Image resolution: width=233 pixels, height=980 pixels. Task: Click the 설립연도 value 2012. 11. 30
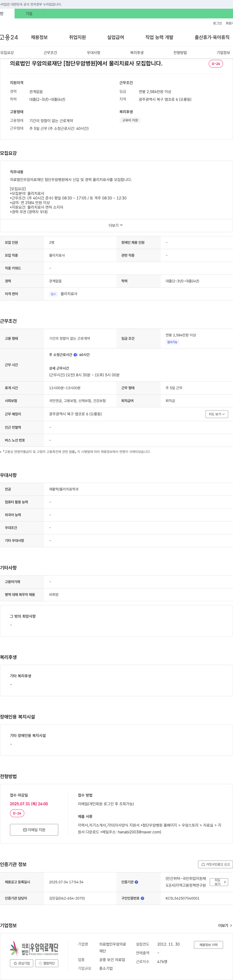168,944
